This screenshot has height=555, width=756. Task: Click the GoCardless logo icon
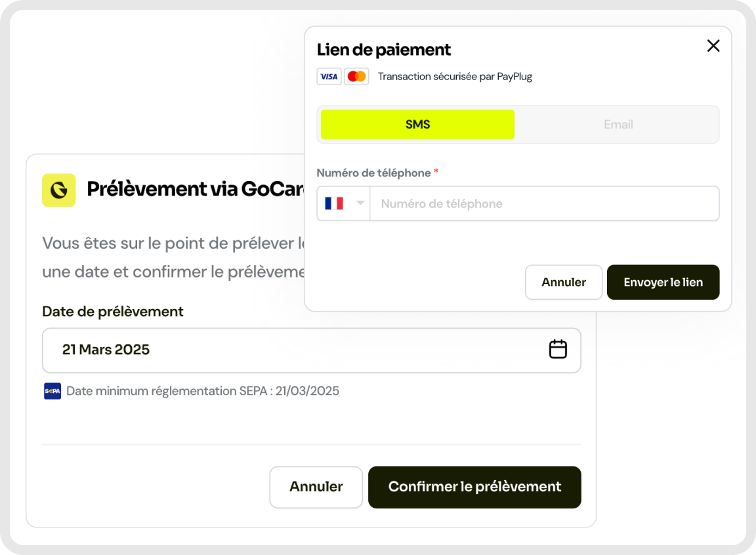(59, 190)
